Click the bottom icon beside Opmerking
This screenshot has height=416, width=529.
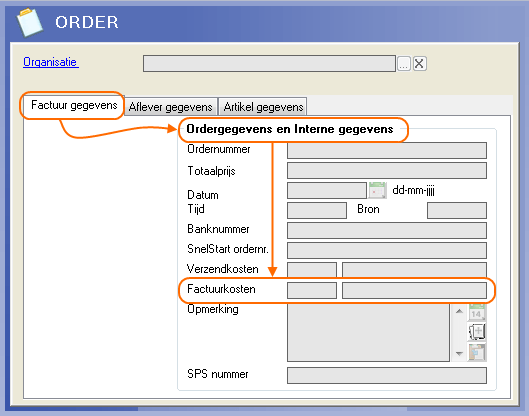coord(477,352)
